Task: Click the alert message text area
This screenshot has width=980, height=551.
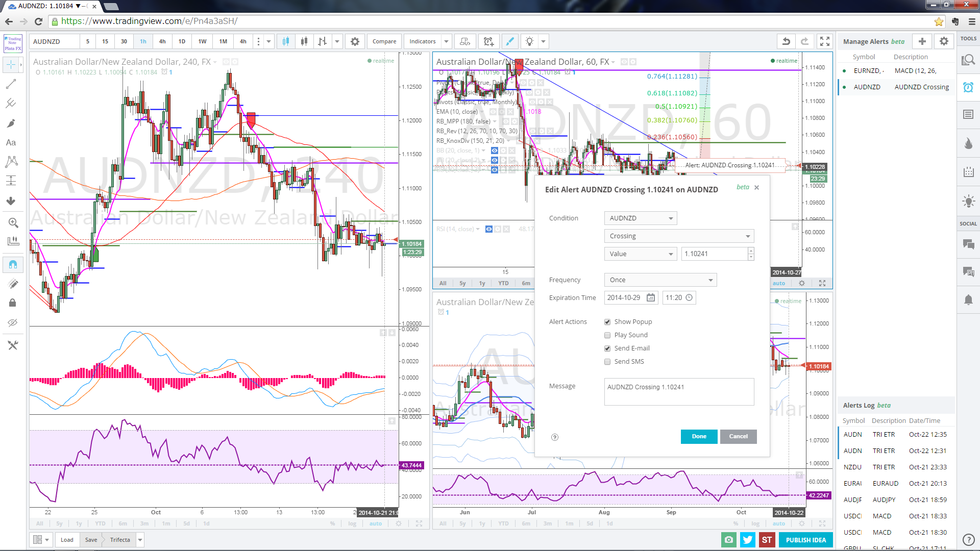Action: [679, 392]
